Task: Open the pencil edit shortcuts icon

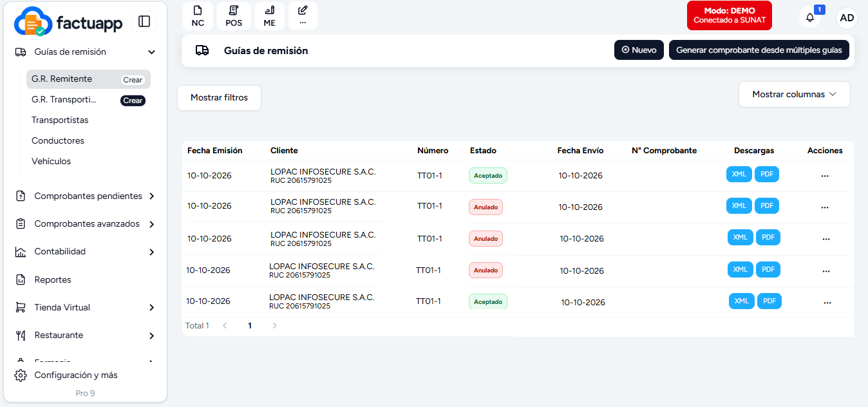Action: [x=303, y=16]
